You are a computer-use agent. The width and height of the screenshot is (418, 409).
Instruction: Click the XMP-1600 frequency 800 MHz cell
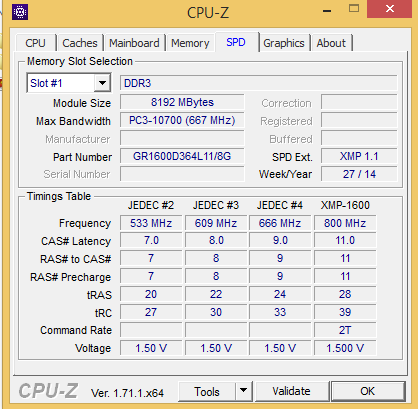[345, 223]
